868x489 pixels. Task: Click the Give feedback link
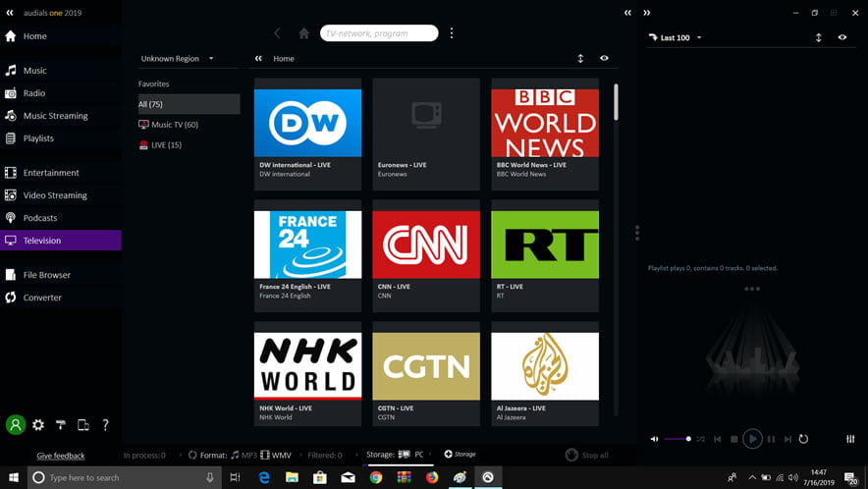(x=61, y=456)
